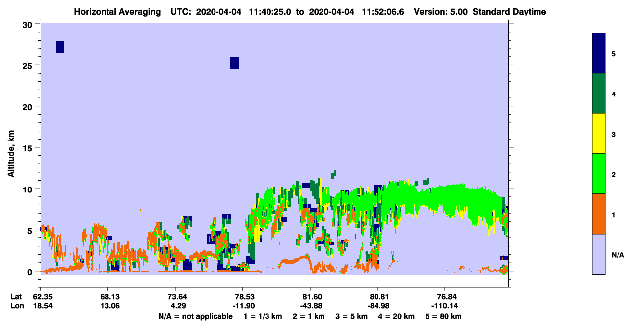Click the legend text 'N/A = not applicable'

(x=195, y=316)
